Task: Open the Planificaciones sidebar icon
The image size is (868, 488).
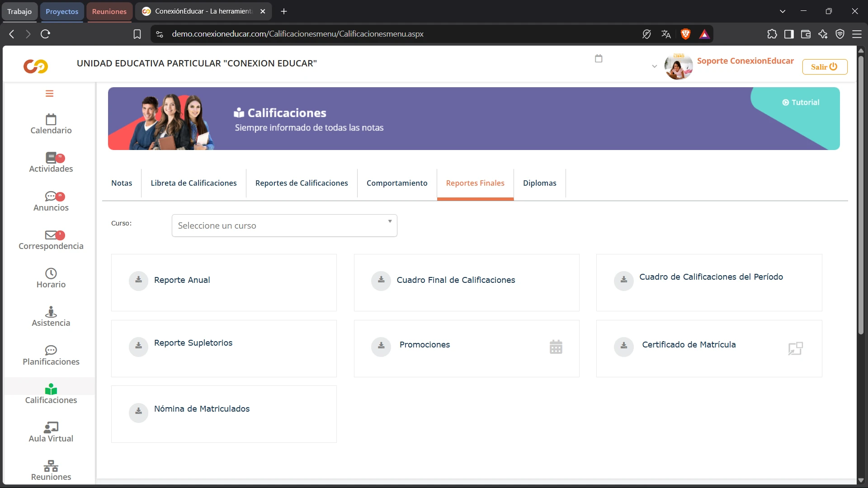Action: tap(51, 350)
